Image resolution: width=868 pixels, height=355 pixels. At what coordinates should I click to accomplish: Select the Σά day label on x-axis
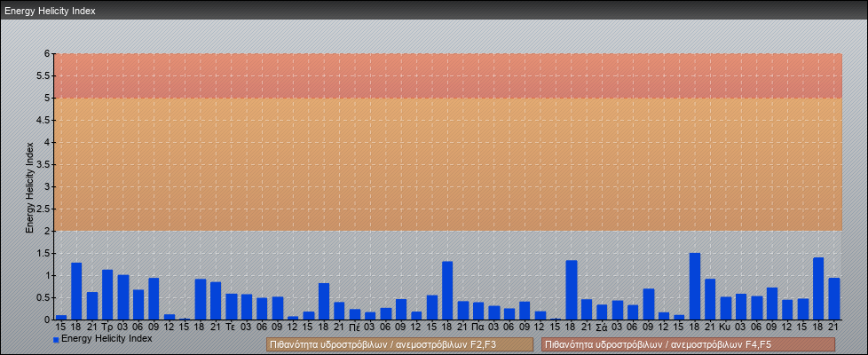tap(602, 327)
